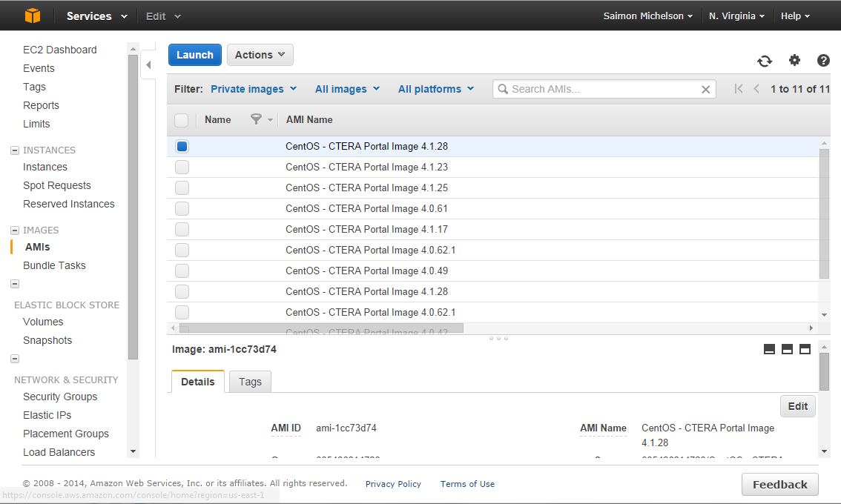The height and width of the screenshot is (504, 841).
Task: Switch to the Tags tab
Action: pos(250,382)
